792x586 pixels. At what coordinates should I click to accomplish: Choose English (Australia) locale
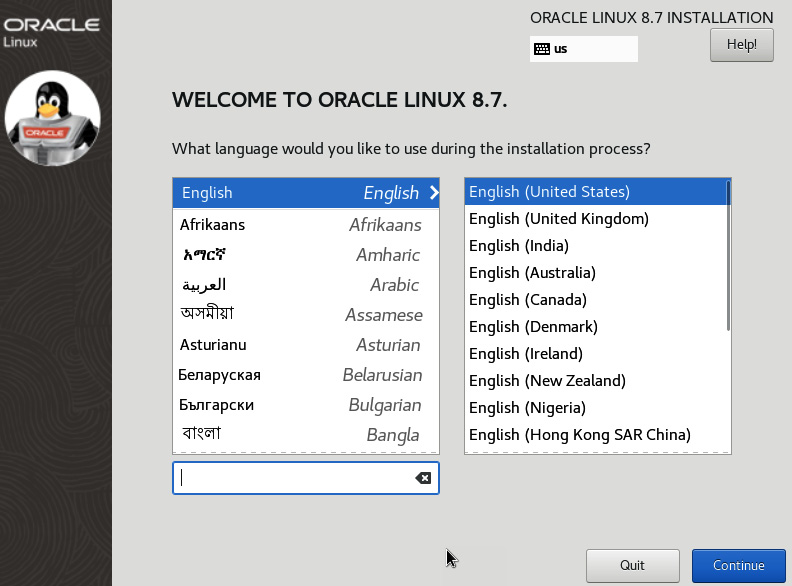(x=596, y=273)
